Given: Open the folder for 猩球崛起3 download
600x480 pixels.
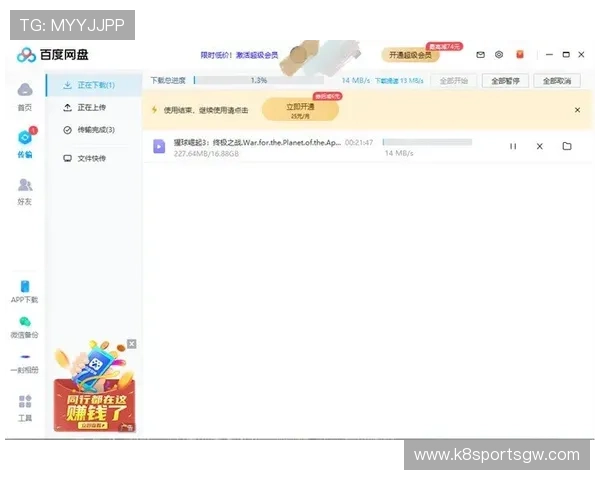Looking at the screenshot, I should pos(567,146).
